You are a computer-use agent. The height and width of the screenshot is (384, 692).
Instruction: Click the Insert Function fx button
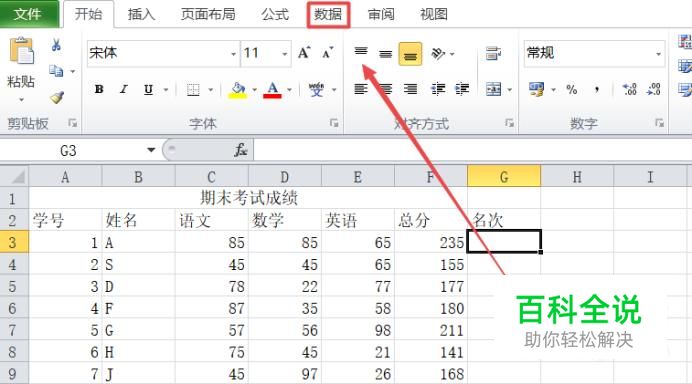[241, 150]
